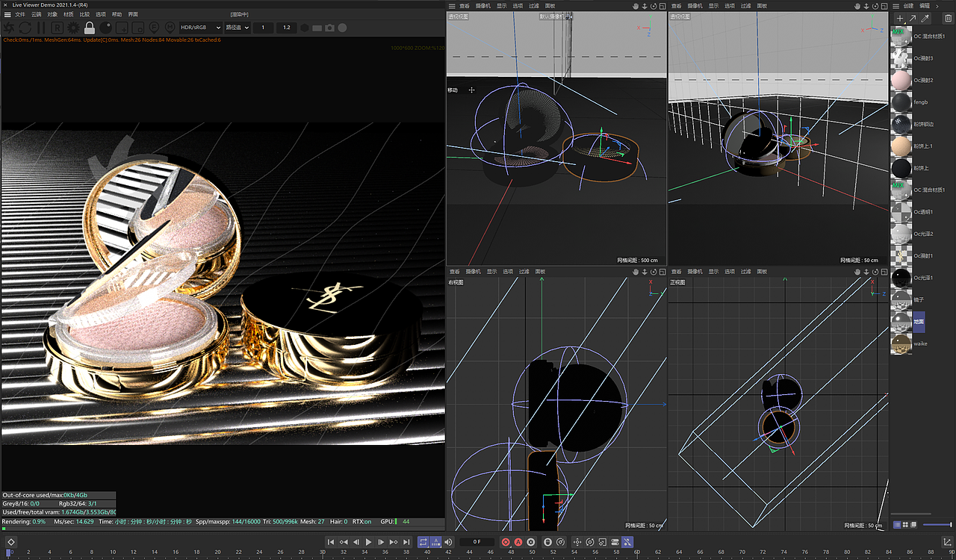This screenshot has width=956, height=560.
Task: Click pan hand icon in top-left viewport
Action: 636,6
